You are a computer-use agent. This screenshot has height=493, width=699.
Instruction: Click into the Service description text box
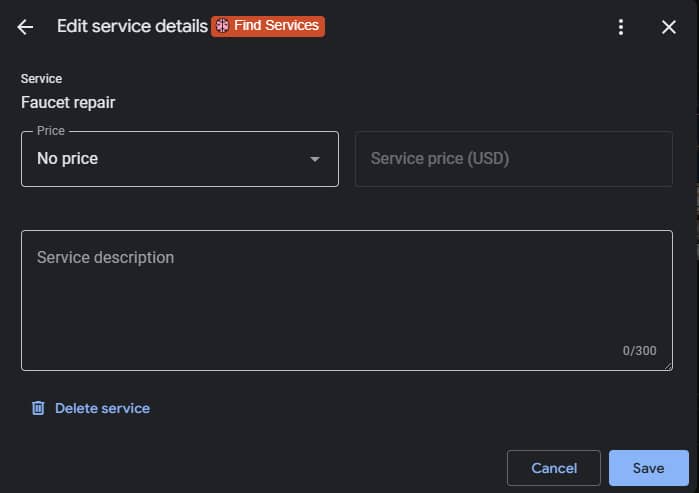(346, 300)
